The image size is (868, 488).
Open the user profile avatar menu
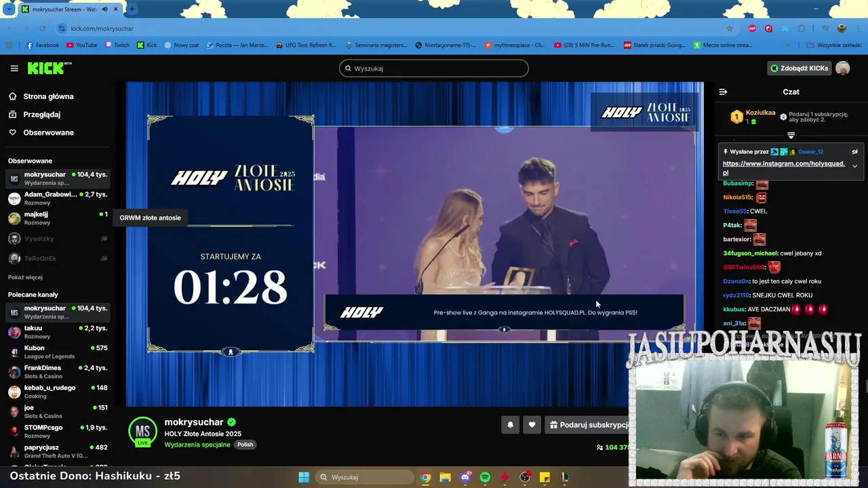(843, 68)
